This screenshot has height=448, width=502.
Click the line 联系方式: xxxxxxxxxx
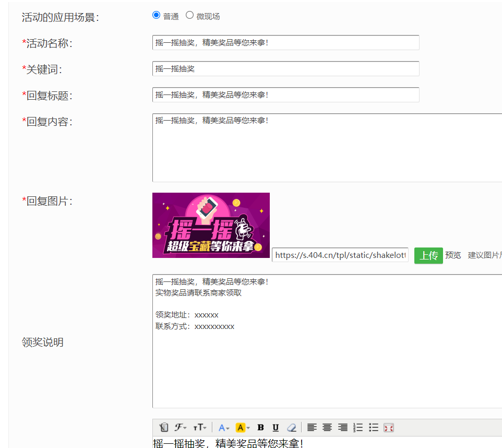(x=195, y=326)
